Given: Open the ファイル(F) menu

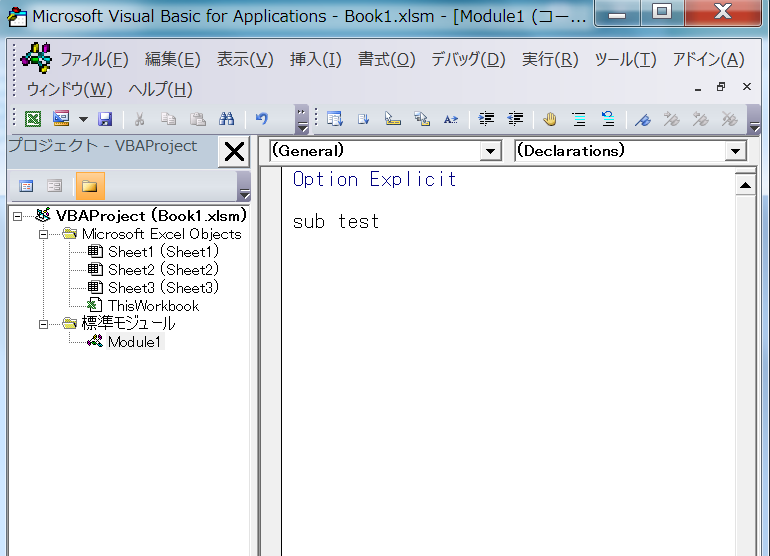Looking at the screenshot, I should click(x=94, y=59).
